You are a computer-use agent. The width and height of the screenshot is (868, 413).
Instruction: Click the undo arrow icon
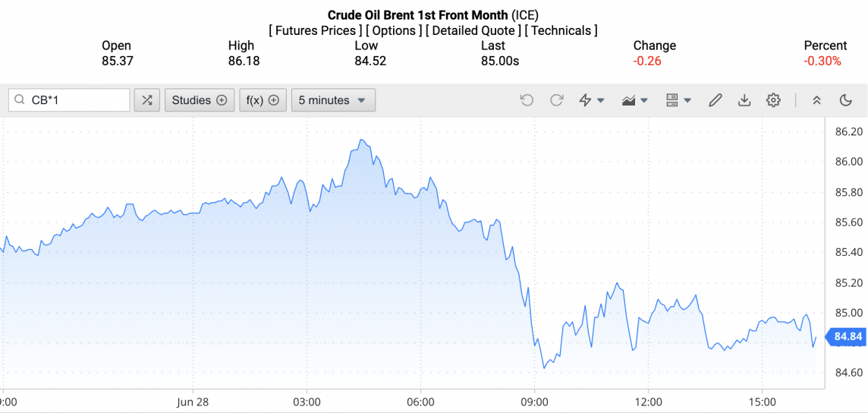click(527, 100)
